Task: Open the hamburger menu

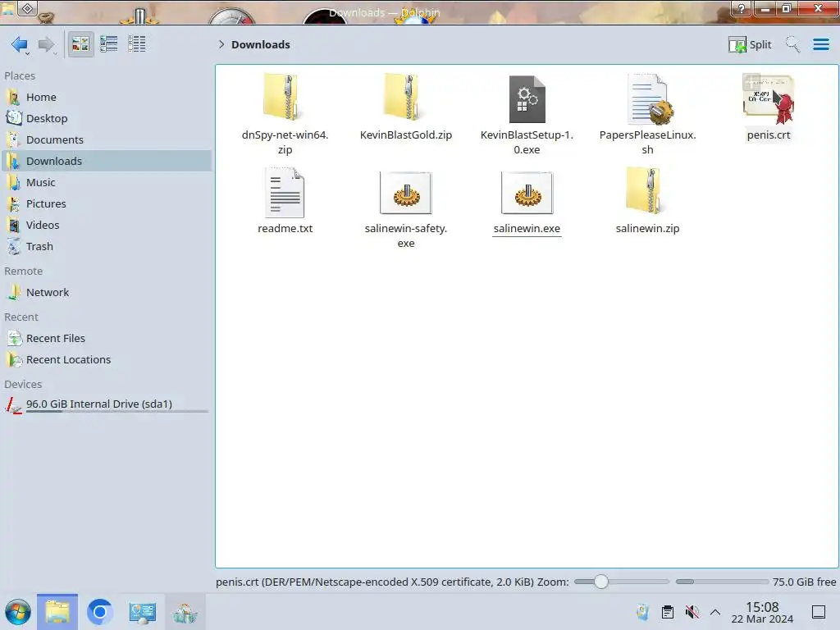Action: coord(820,44)
